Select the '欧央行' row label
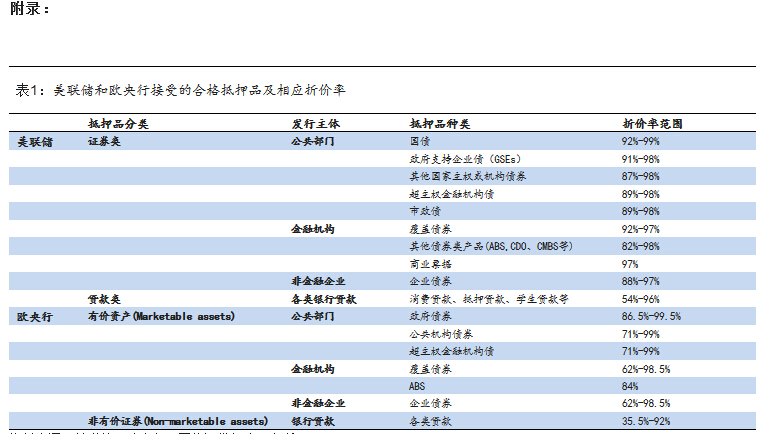 [34, 317]
